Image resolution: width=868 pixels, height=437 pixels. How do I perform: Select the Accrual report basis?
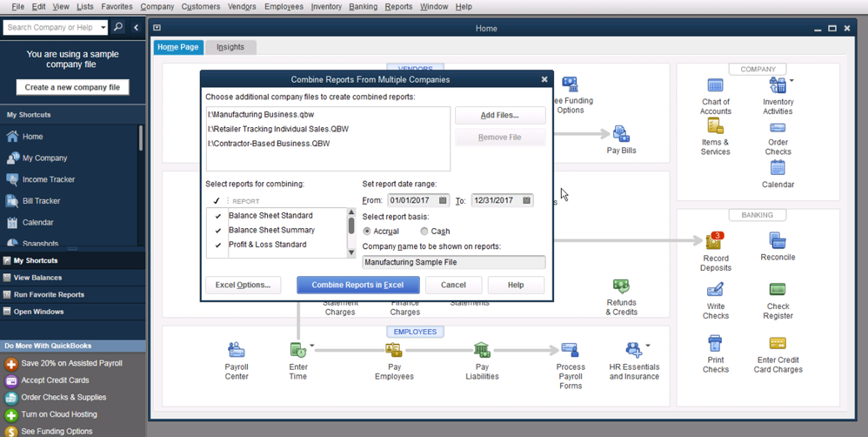click(x=367, y=232)
